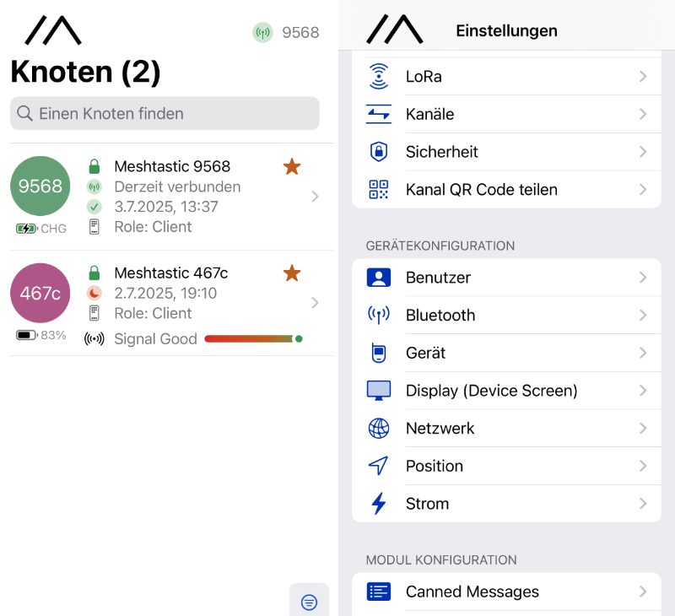The height and width of the screenshot is (616, 675).
Task: Click the Meshtastic 467c node name
Action: click(171, 273)
